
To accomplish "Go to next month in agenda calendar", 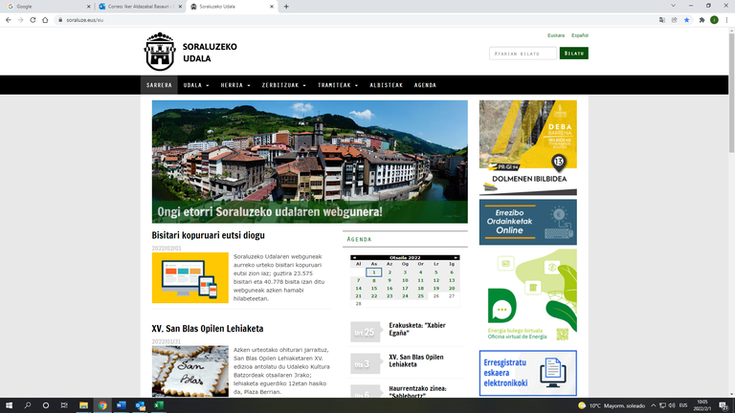I will [456, 257].
